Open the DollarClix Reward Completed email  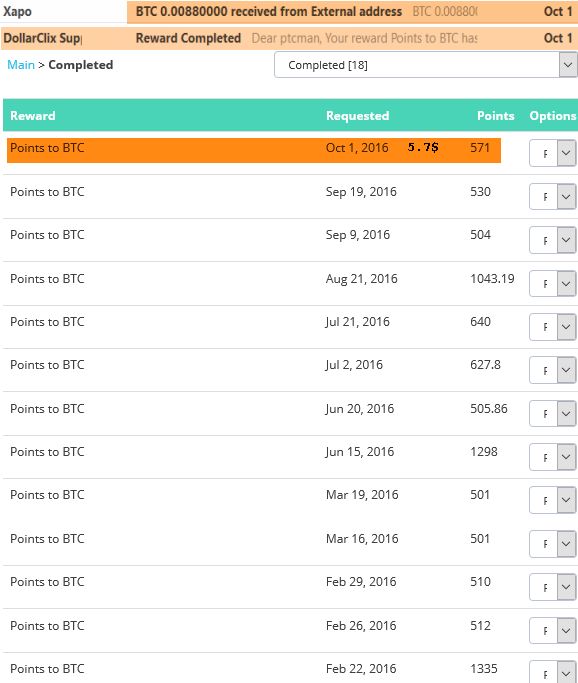point(289,38)
